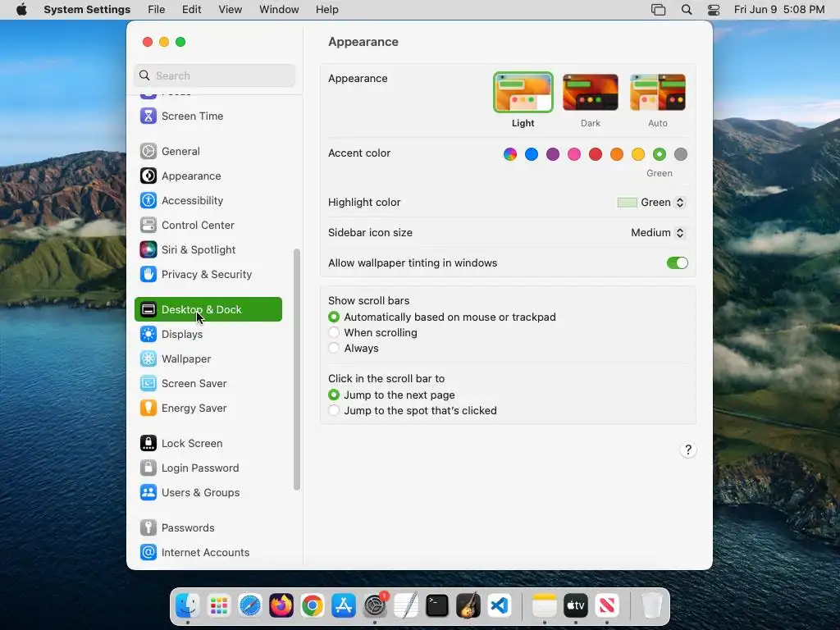Screen dimensions: 840x630
Task: Click Privacy & Security hand icon
Action: coord(148,274)
